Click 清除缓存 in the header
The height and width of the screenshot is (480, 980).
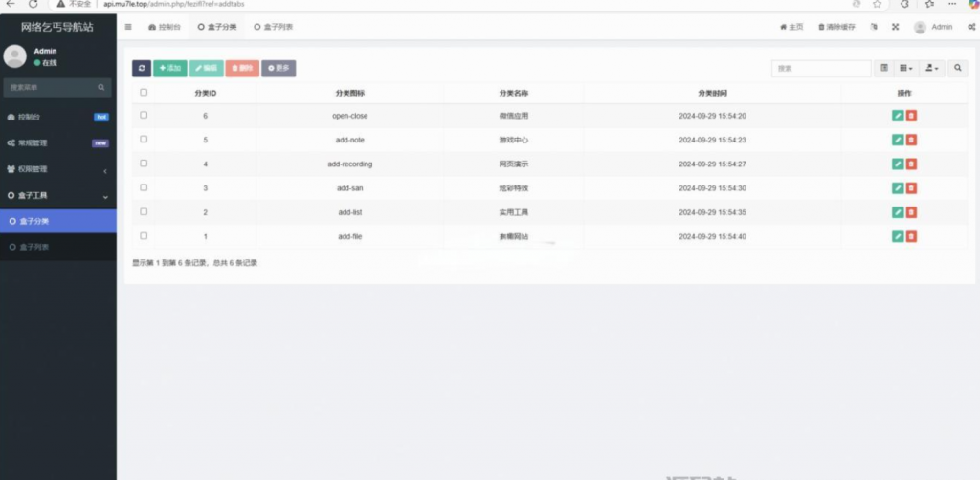(x=836, y=27)
